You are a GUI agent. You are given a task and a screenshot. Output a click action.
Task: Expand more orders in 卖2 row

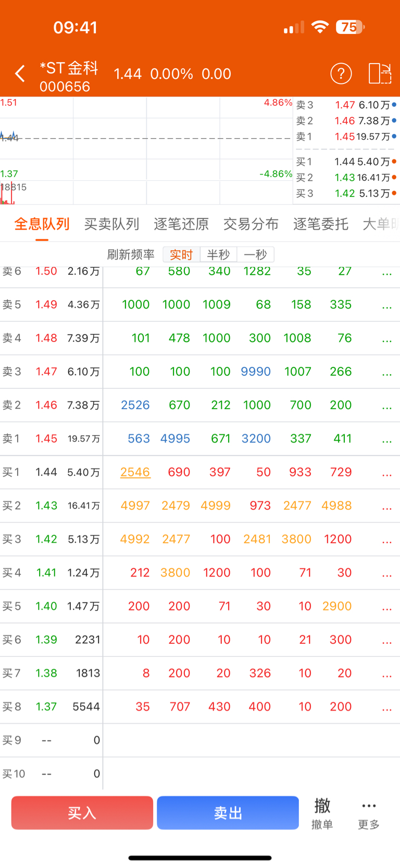(x=387, y=407)
